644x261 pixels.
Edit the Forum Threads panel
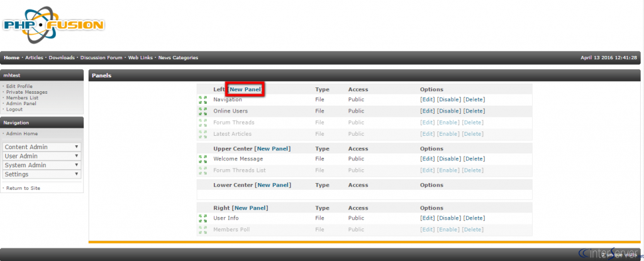pos(427,123)
